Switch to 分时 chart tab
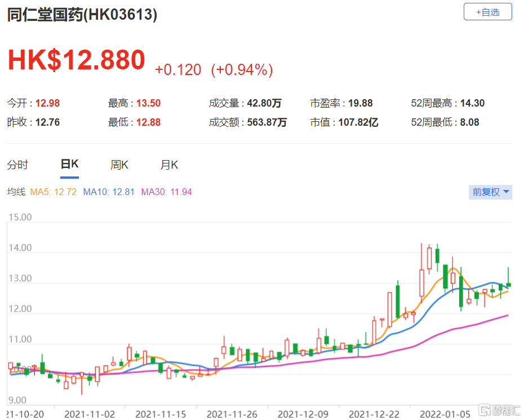This screenshot has height=420, width=524. (x=17, y=165)
